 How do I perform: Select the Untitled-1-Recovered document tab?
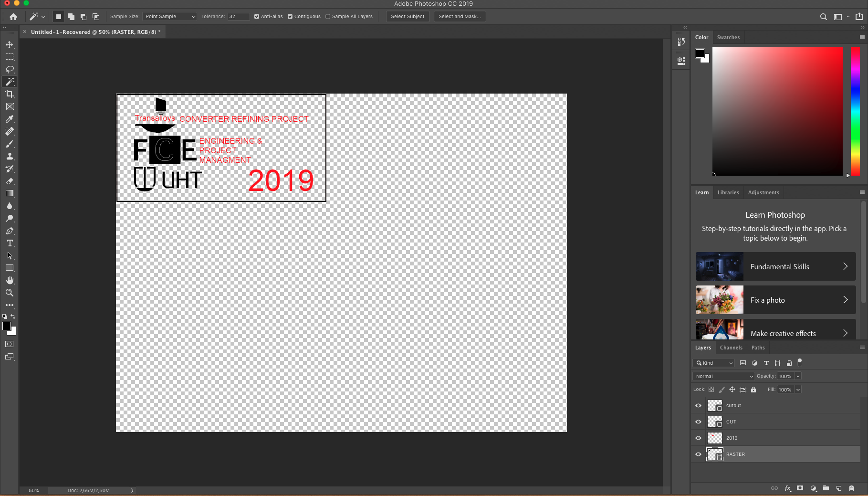click(95, 32)
